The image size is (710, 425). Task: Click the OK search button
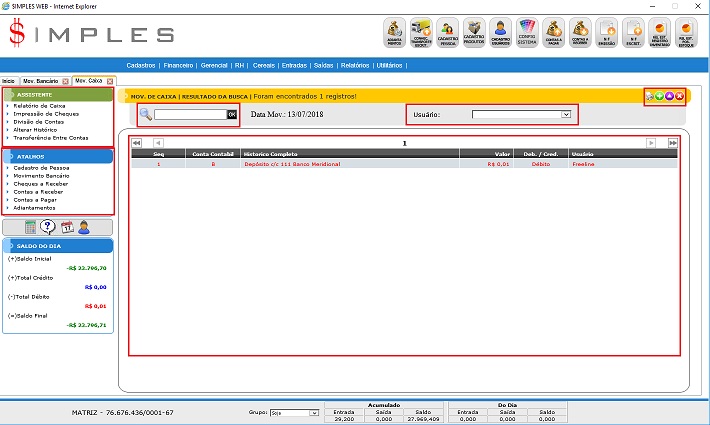click(x=232, y=115)
